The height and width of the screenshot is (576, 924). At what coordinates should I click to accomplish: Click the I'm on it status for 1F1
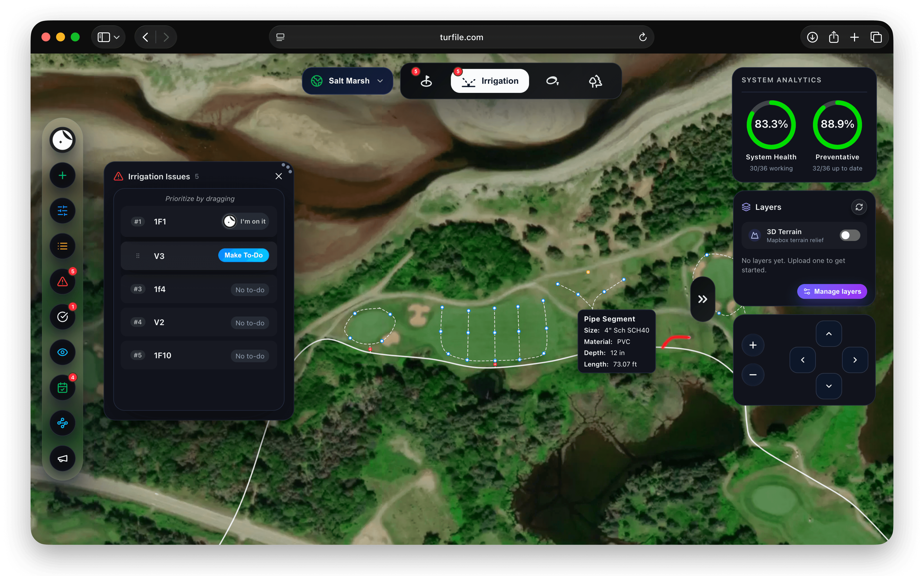point(246,221)
